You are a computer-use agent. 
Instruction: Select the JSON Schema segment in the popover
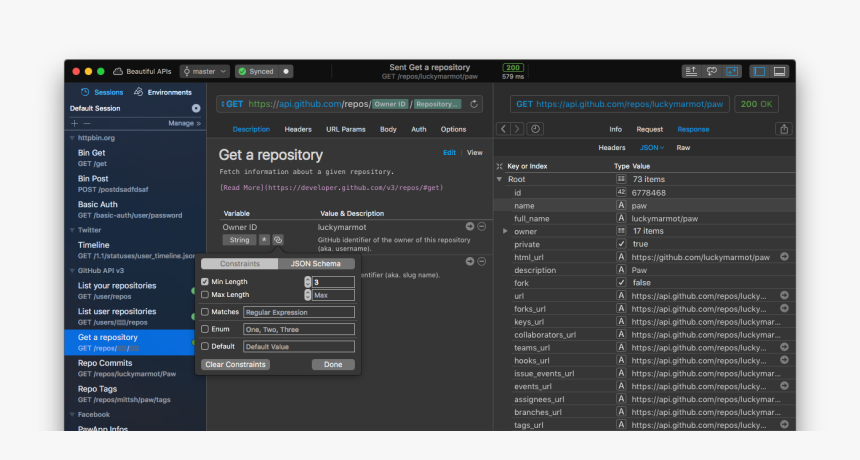click(316, 264)
